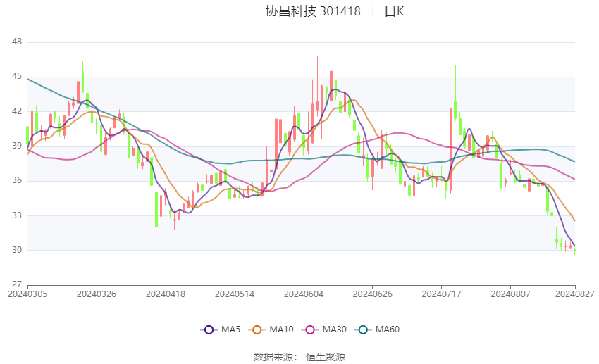The image size is (599, 364).
Task: Click y-axis price label 27
Action: (17, 284)
